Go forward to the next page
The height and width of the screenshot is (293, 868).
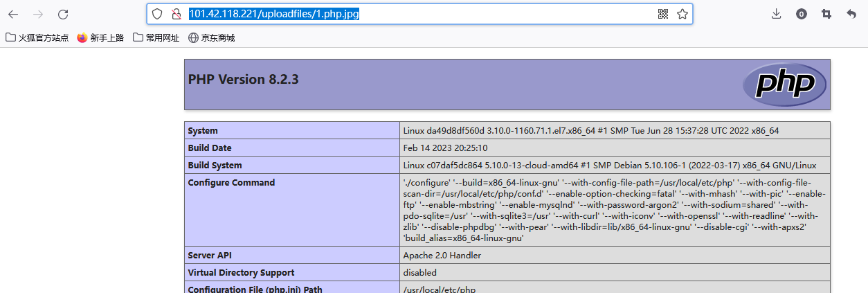(38, 14)
